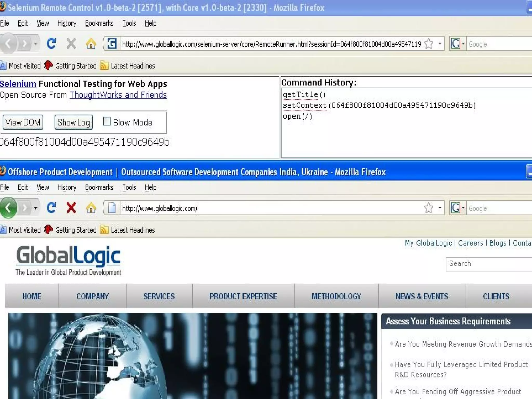
Task: Reload page in Selenium Remote Control window
Action: tap(51, 43)
